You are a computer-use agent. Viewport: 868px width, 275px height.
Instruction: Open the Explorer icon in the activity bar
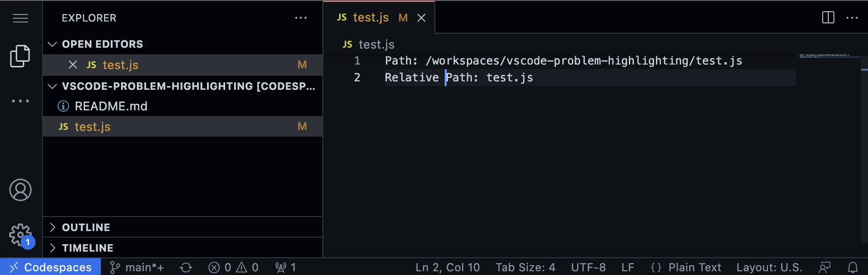(20, 56)
